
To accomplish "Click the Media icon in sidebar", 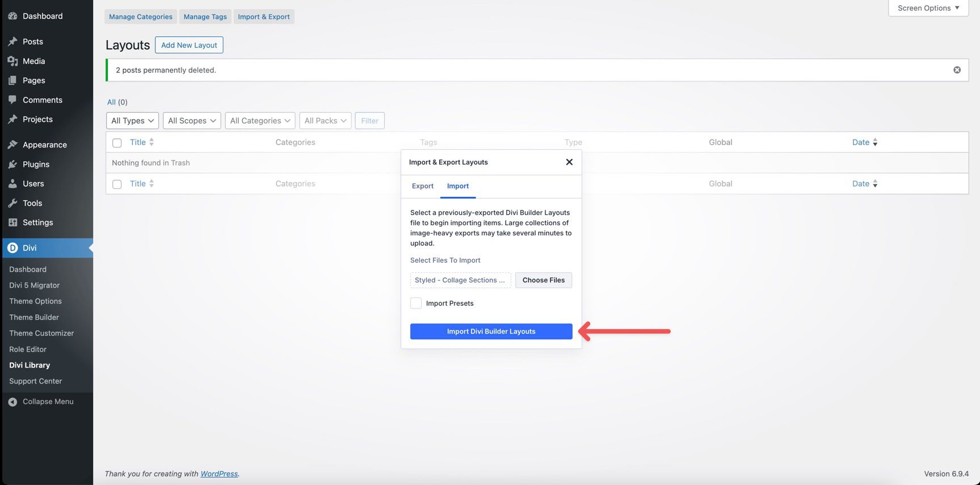I will click(x=12, y=61).
